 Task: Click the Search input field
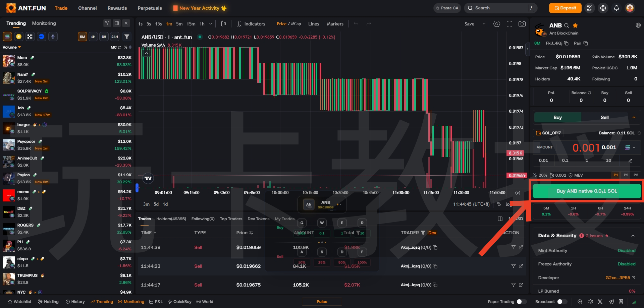pyautogui.click(x=500, y=8)
